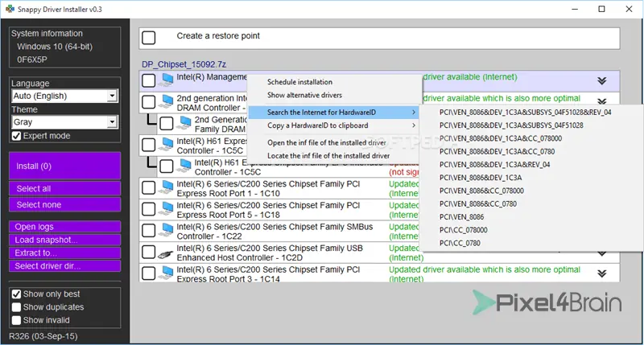
Task: Click the PCI Express Root Port 3 device icon
Action: point(167,273)
